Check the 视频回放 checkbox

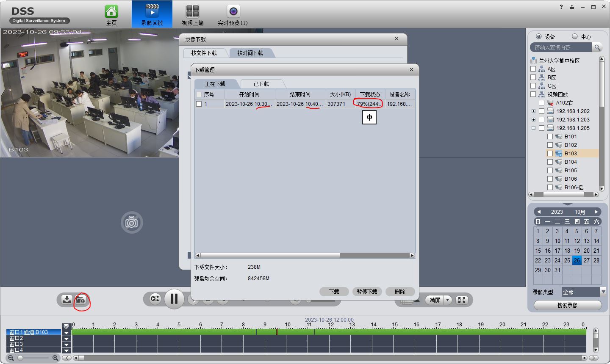[533, 94]
